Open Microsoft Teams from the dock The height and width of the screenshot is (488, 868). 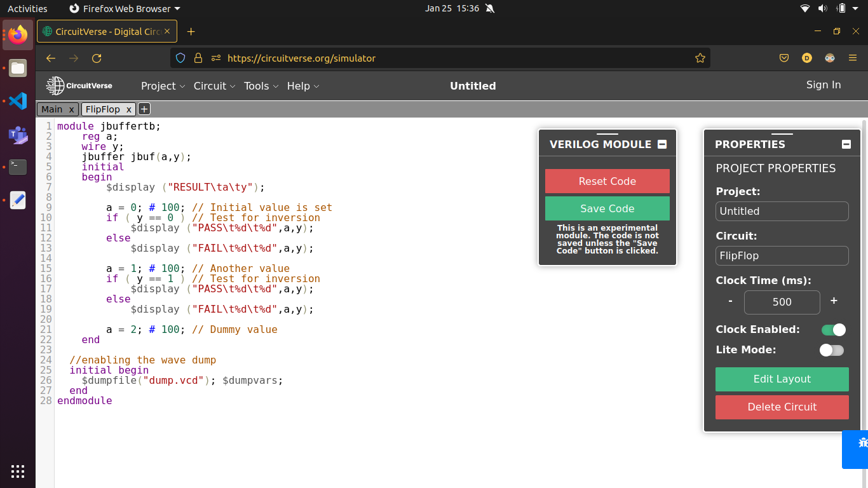pos(17,133)
